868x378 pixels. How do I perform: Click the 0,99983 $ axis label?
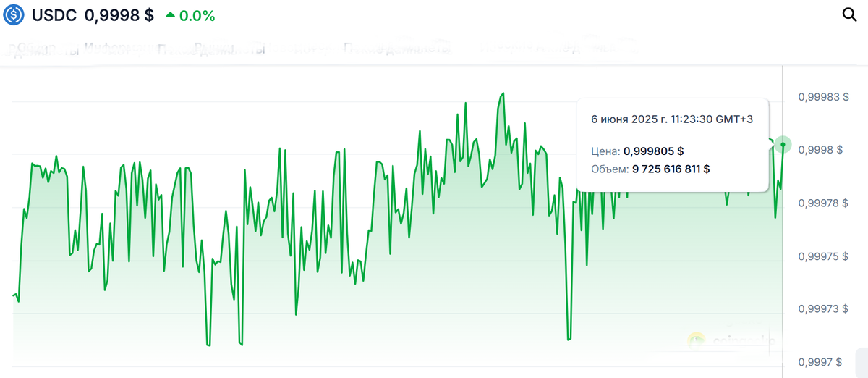(824, 97)
